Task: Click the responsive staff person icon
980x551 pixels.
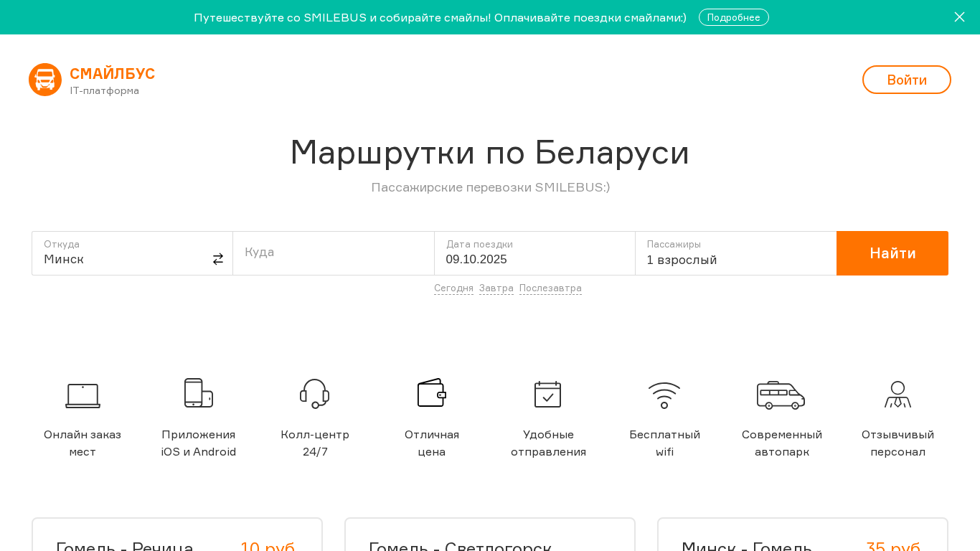Action: click(897, 395)
